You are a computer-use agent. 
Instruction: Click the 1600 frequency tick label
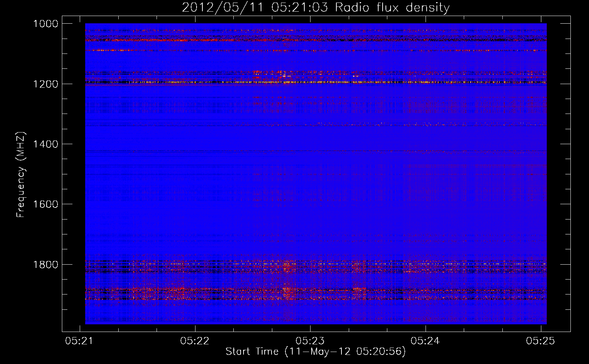coord(46,204)
